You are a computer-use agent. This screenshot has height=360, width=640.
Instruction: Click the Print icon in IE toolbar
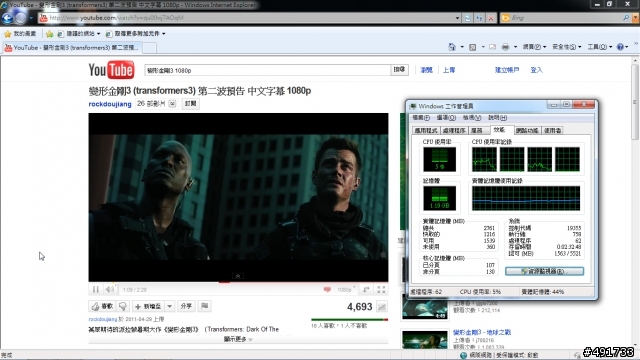tap(505, 47)
